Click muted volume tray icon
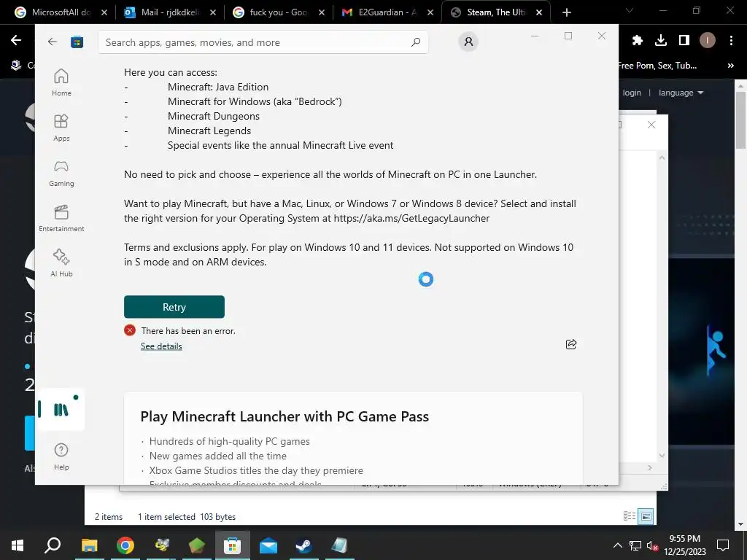The width and height of the screenshot is (747, 560). click(x=653, y=545)
